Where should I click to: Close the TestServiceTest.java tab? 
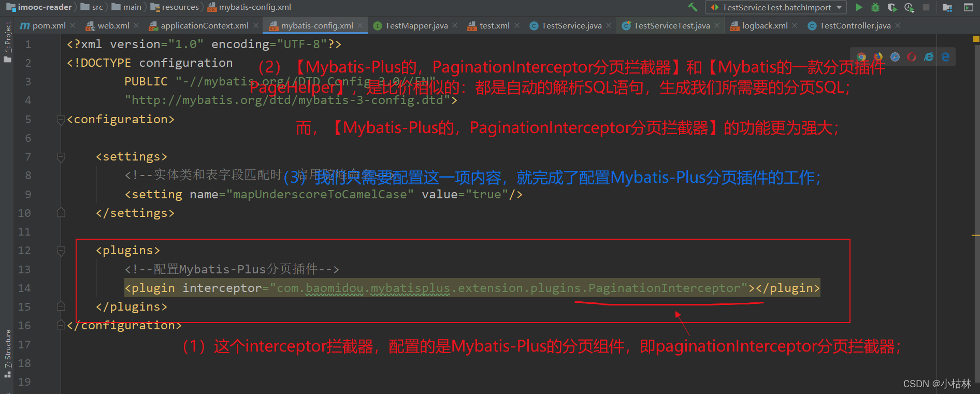[717, 25]
